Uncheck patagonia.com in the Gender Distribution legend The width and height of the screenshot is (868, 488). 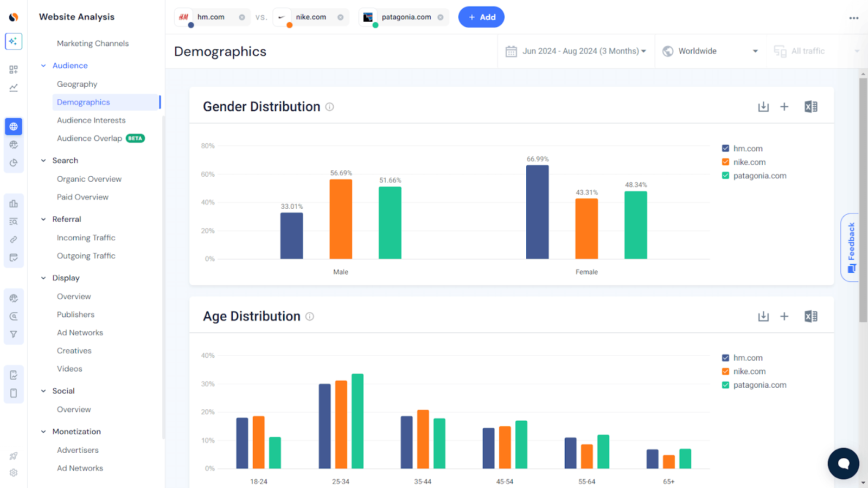[x=725, y=175]
